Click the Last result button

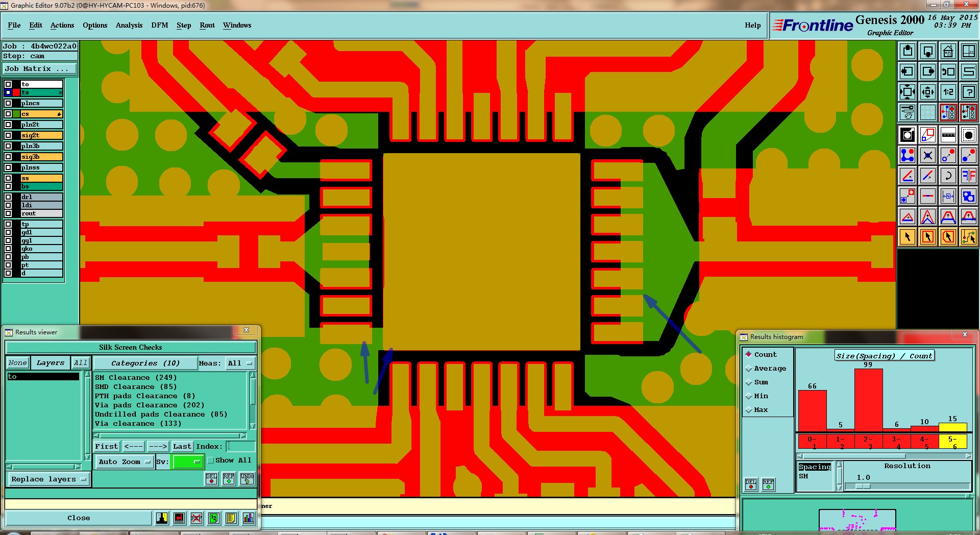pyautogui.click(x=182, y=447)
